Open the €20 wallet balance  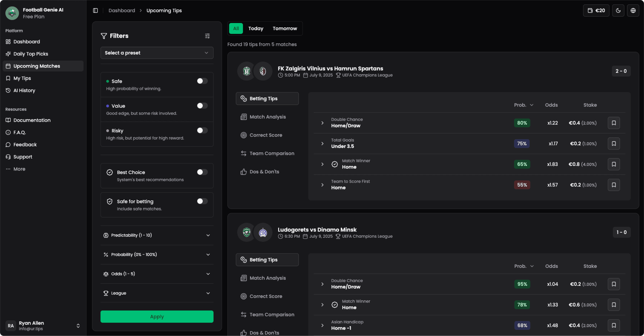click(596, 11)
